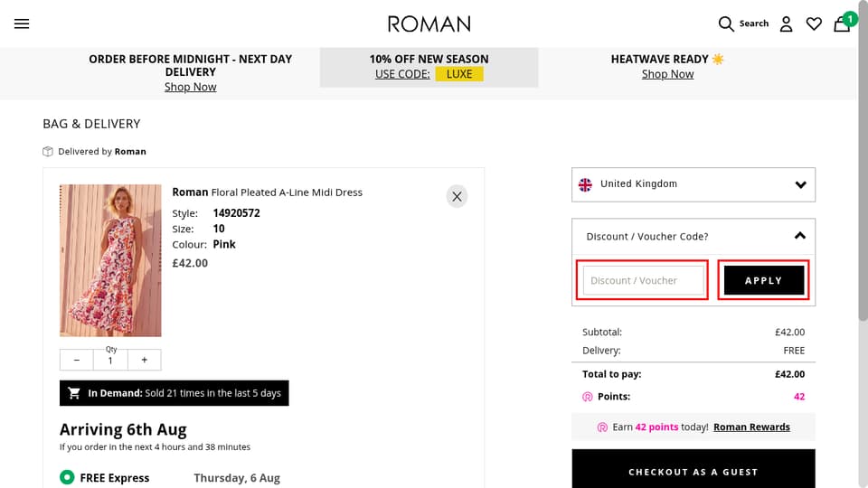Click the style number 14920572
The height and width of the screenshot is (488, 868).
(x=236, y=213)
